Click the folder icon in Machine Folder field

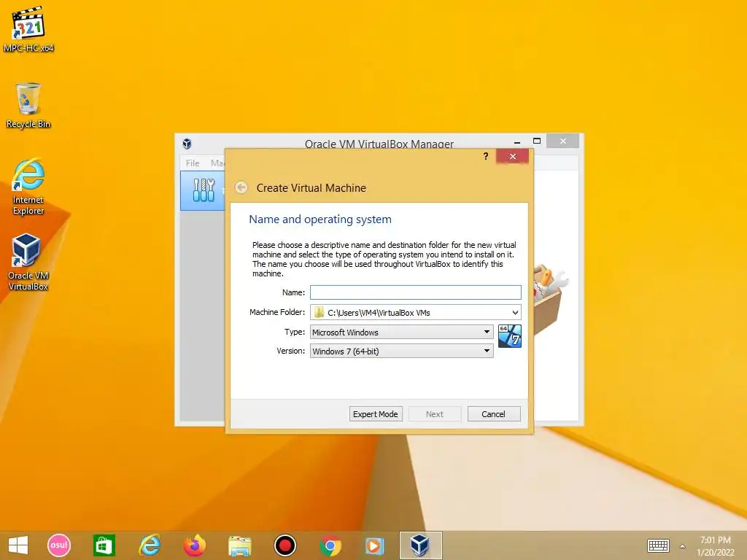(x=320, y=312)
